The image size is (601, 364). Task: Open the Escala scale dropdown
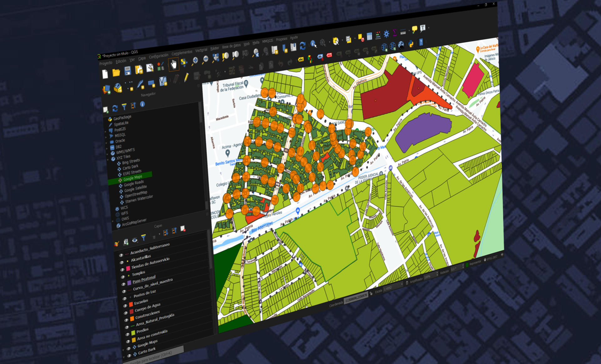point(402,284)
